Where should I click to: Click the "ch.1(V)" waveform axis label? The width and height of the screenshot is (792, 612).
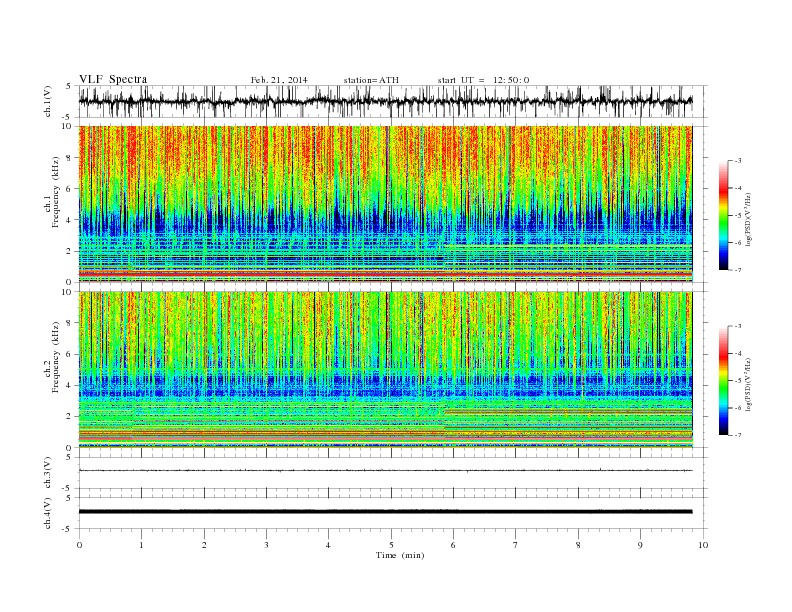coord(48,101)
